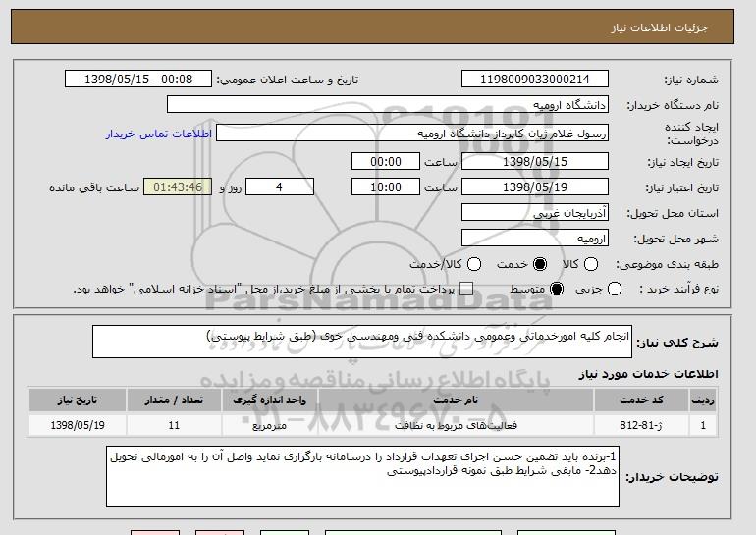
Task: Click service code cell ز-81-812
Action: (641, 425)
